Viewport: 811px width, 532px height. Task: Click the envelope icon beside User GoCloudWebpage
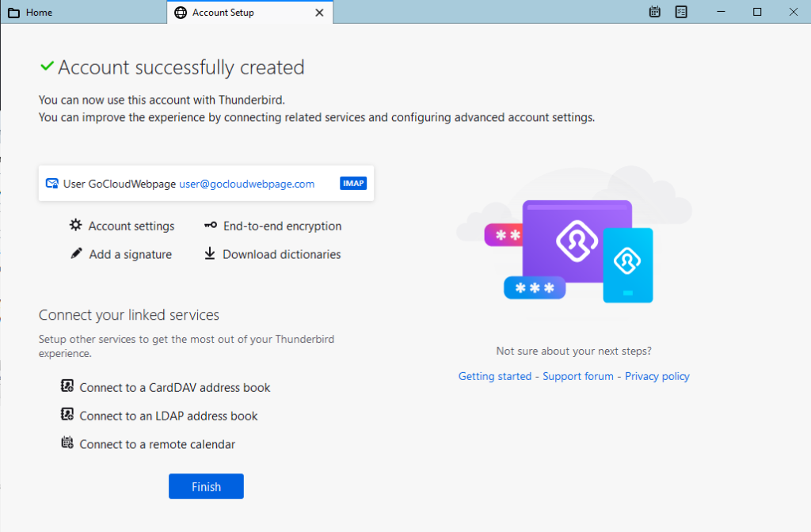click(51, 183)
